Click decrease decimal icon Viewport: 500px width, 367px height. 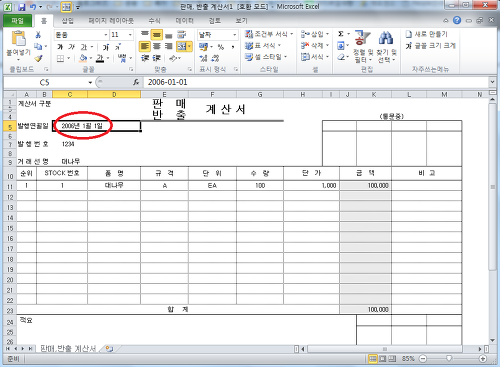click(215, 58)
